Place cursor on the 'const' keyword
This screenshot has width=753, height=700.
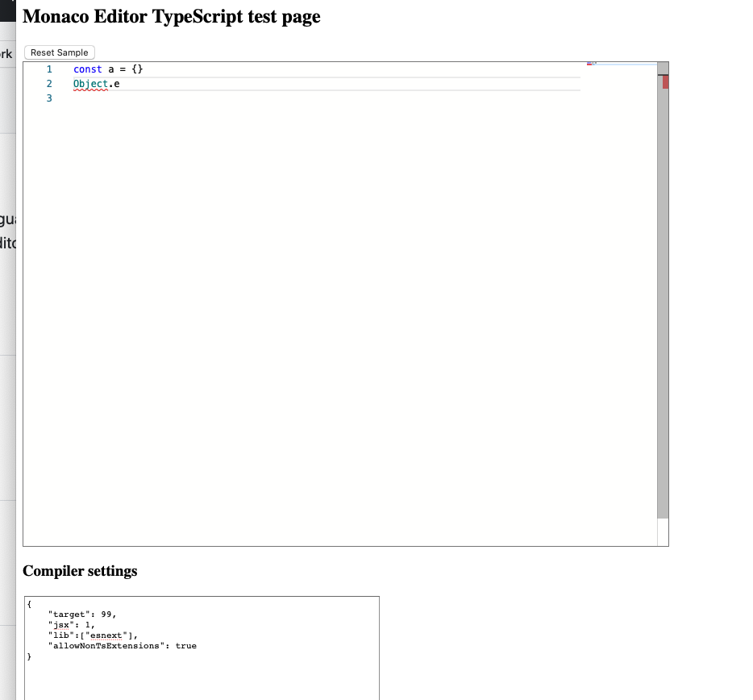pyautogui.click(x=87, y=69)
